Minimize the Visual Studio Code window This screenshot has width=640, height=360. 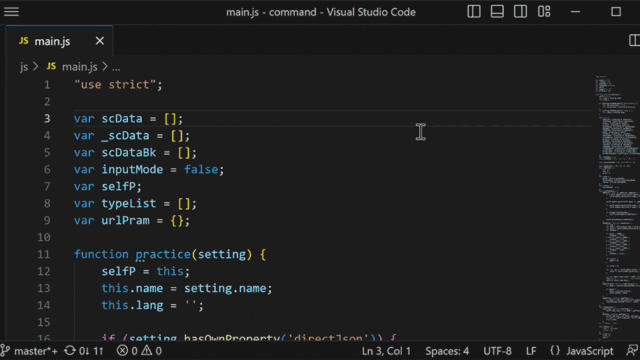[576, 12]
